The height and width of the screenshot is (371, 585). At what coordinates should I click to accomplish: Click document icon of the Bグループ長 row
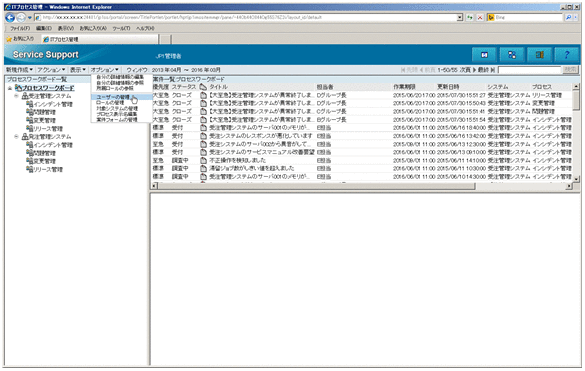(203, 120)
